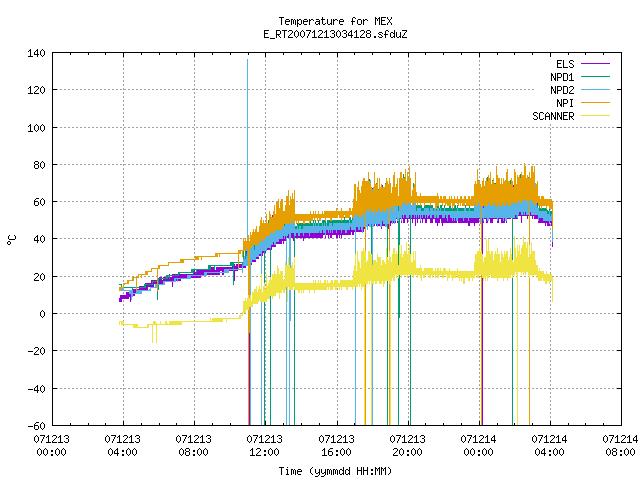Click the NPI legend label
The height and width of the screenshot is (480, 640).
coord(565,103)
